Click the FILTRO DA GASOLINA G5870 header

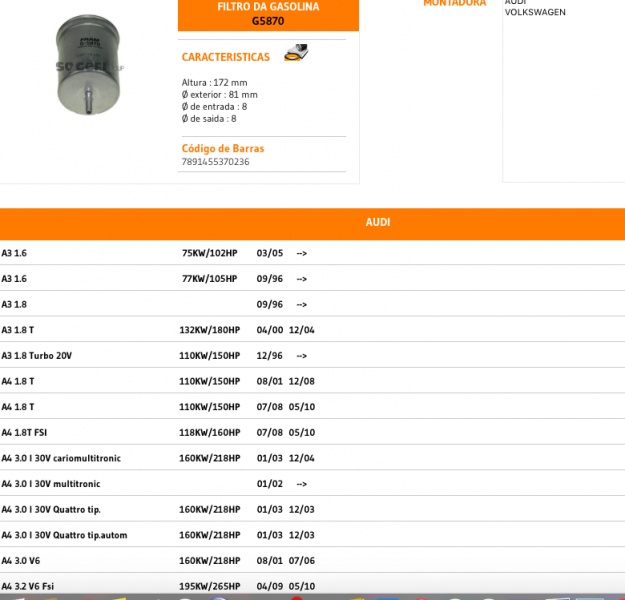pos(268,14)
